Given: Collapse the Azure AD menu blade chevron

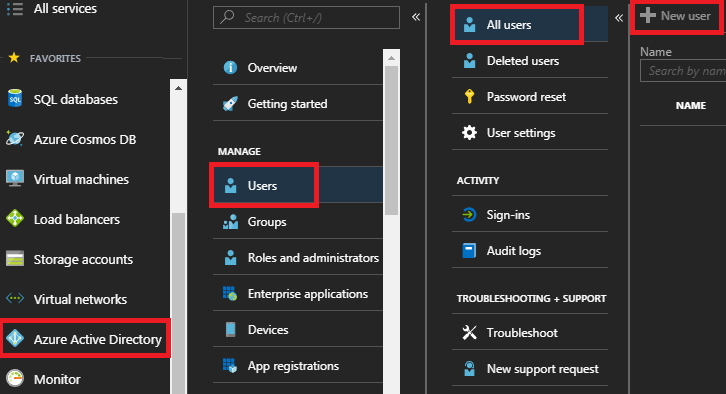Looking at the screenshot, I should click(x=416, y=17).
